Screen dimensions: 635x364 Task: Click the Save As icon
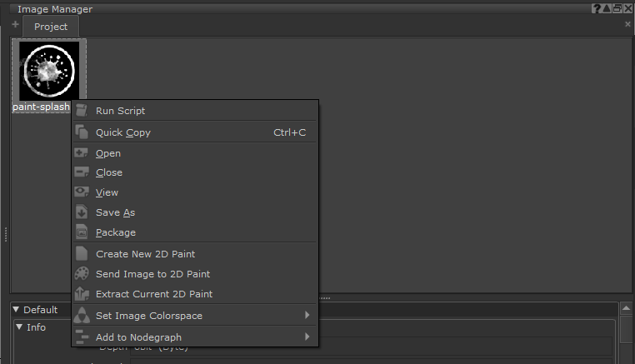tap(81, 212)
